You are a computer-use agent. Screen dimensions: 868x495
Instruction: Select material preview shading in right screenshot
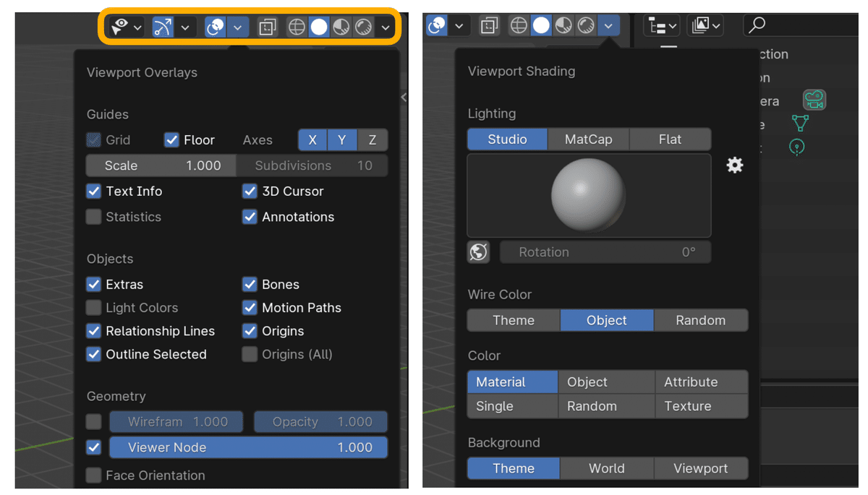[563, 26]
